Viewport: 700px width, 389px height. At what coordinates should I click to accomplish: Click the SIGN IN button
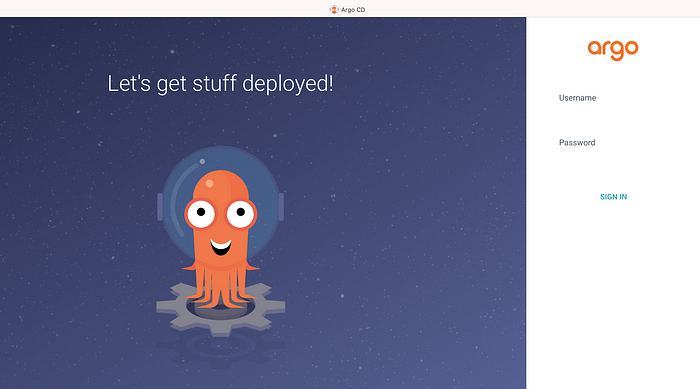click(613, 197)
